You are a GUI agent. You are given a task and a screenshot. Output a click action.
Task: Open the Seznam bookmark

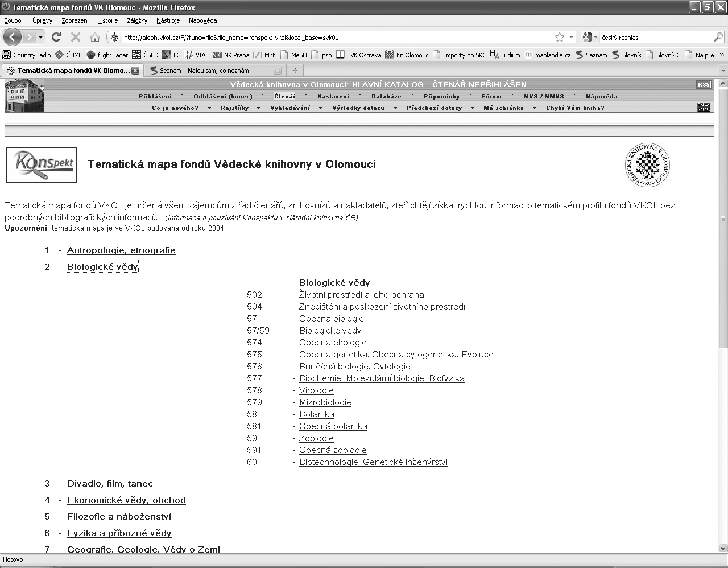coord(591,55)
